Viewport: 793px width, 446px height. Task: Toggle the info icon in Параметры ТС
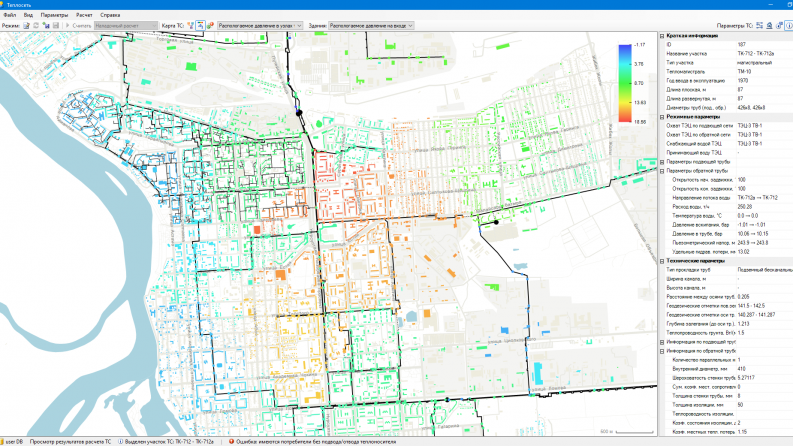click(x=787, y=25)
